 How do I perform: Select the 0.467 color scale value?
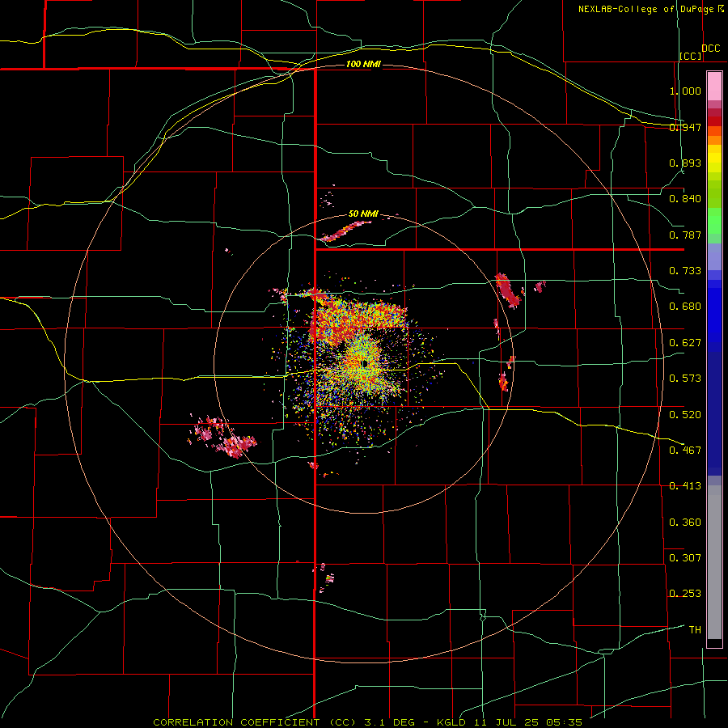tap(685, 450)
